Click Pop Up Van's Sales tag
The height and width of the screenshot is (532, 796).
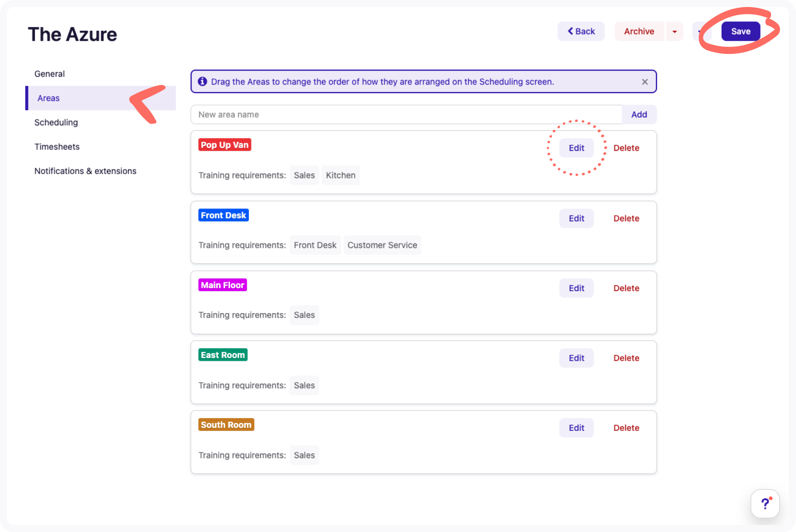click(304, 175)
